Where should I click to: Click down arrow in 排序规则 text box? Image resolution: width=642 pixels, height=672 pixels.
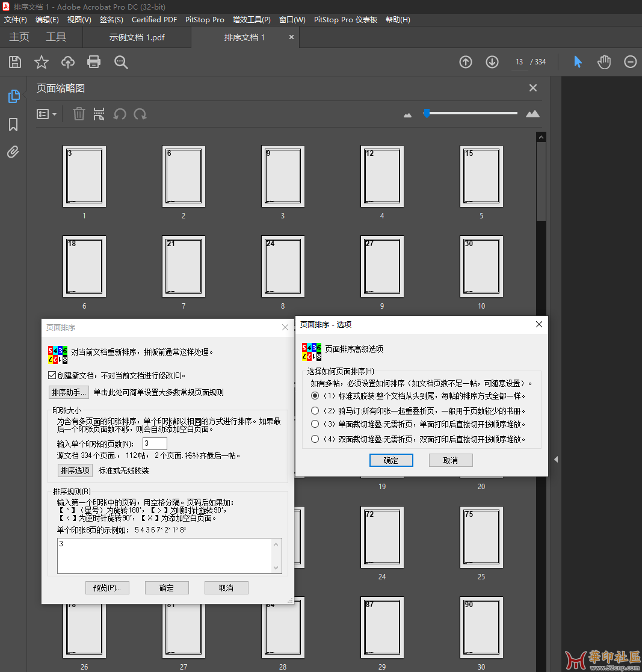click(277, 567)
